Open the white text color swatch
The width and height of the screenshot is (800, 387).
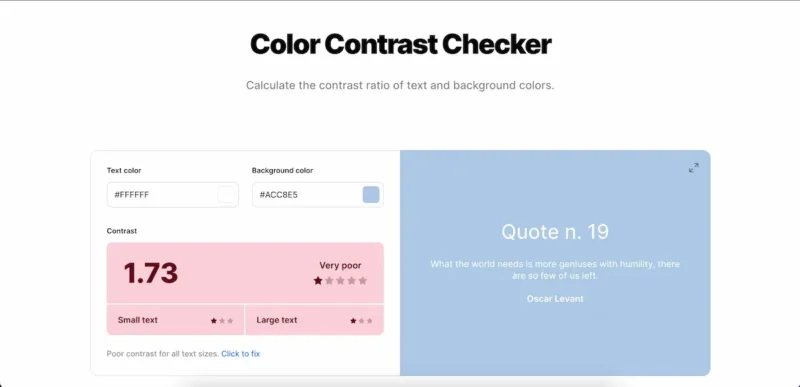click(x=226, y=195)
